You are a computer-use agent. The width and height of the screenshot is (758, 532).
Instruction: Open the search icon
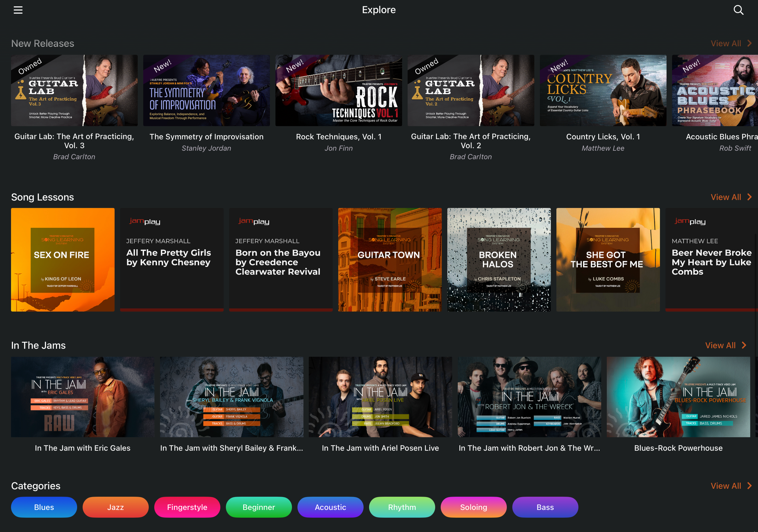tap(738, 10)
